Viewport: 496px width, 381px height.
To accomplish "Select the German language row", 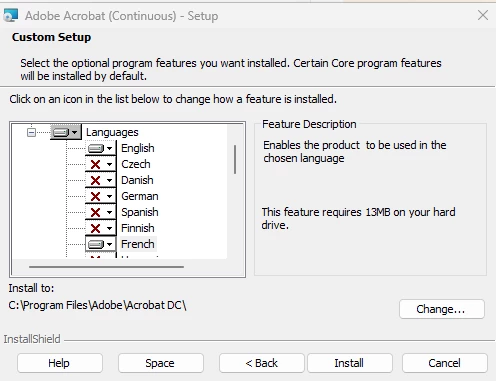I will pos(140,196).
